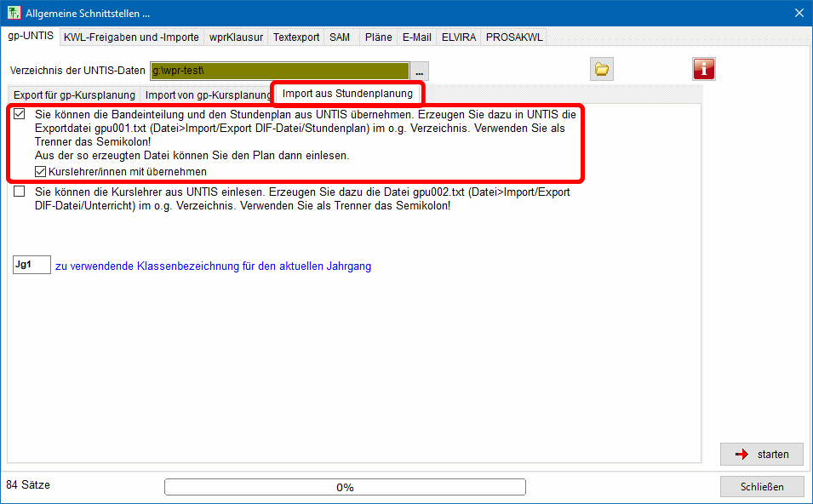
Task: Switch to KWL-Freigaben und -Importe tab
Action: [131, 37]
